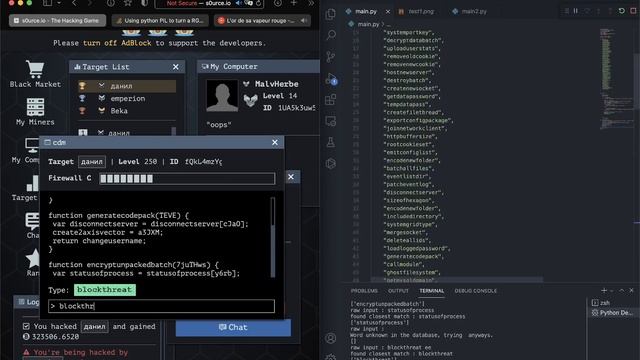Image resolution: width=640 pixels, height=360 pixels.
Task: Toggle the checkbox beside You hacked log entry
Action: point(26,326)
